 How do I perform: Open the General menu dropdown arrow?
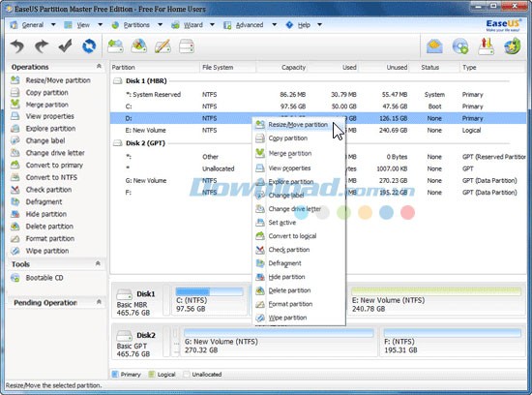pyautogui.click(x=53, y=25)
